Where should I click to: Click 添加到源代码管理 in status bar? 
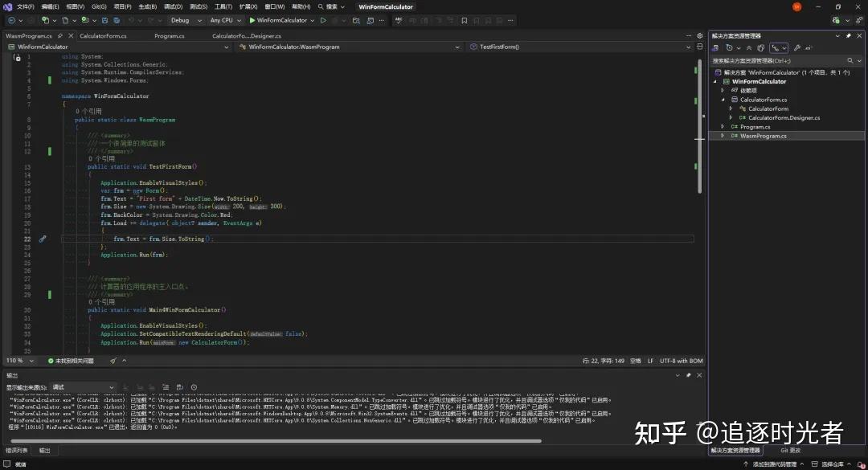(x=773, y=464)
